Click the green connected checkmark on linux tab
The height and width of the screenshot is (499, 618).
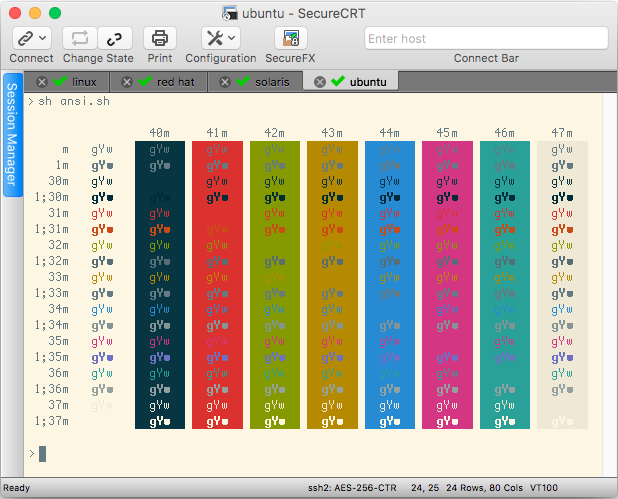coord(60,81)
